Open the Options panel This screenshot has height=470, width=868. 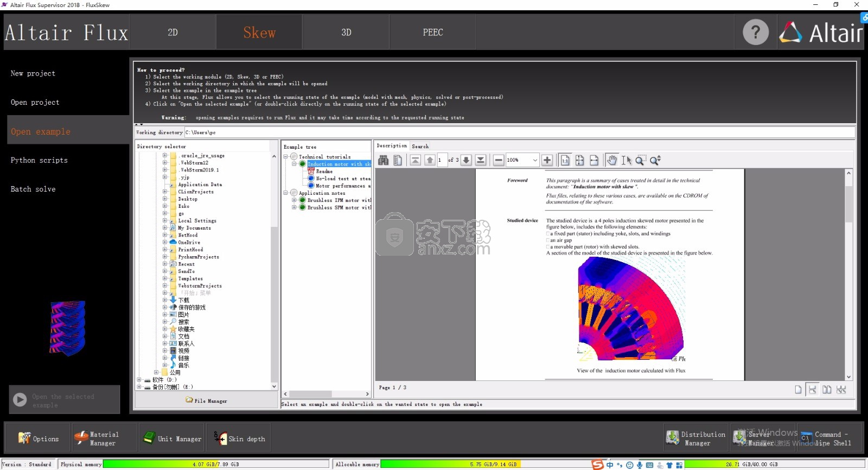38,439
